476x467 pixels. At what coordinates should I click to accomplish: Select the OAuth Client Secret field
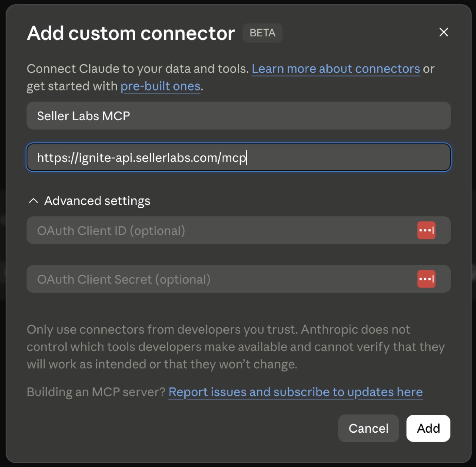[239, 279]
